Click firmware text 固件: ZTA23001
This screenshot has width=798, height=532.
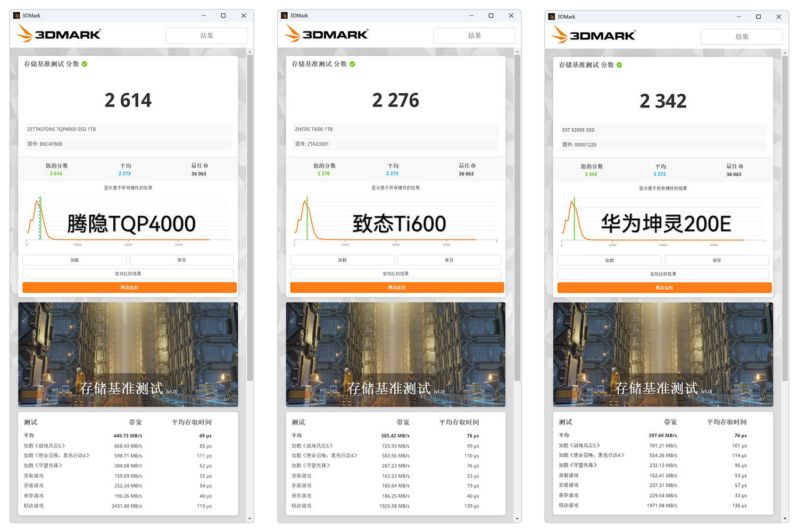coord(312,144)
